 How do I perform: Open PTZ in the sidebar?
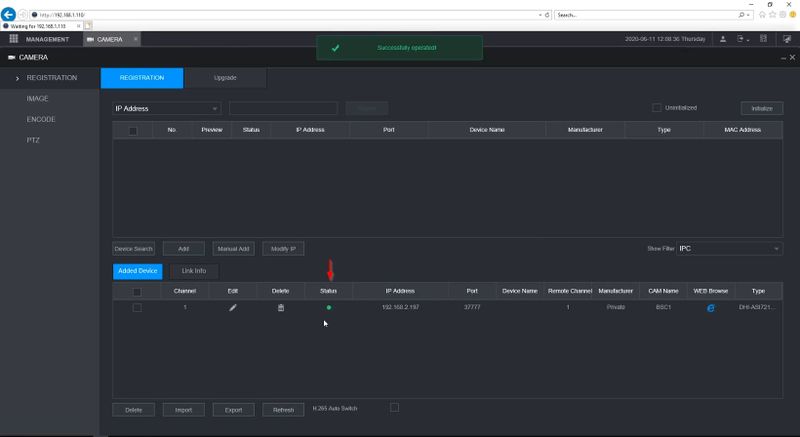click(x=33, y=140)
